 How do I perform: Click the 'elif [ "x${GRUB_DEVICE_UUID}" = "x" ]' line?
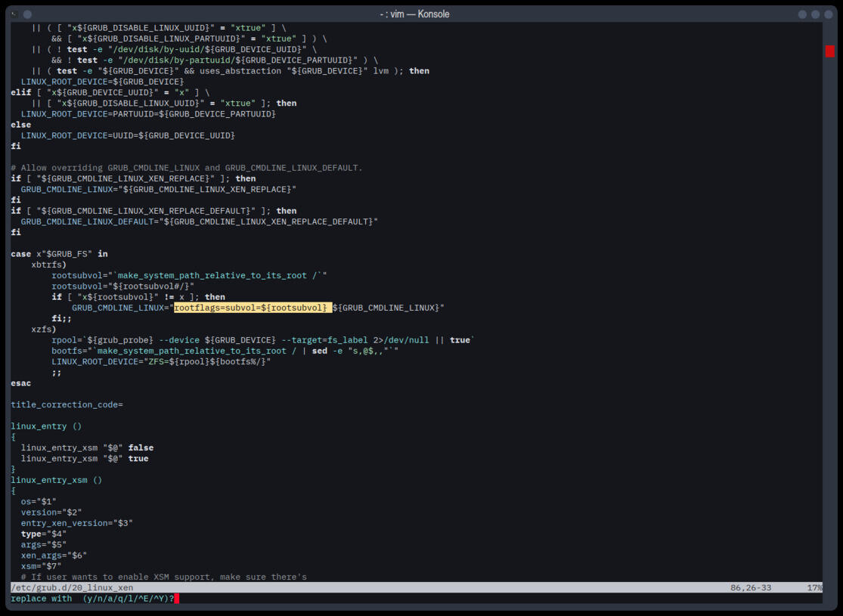coord(110,92)
